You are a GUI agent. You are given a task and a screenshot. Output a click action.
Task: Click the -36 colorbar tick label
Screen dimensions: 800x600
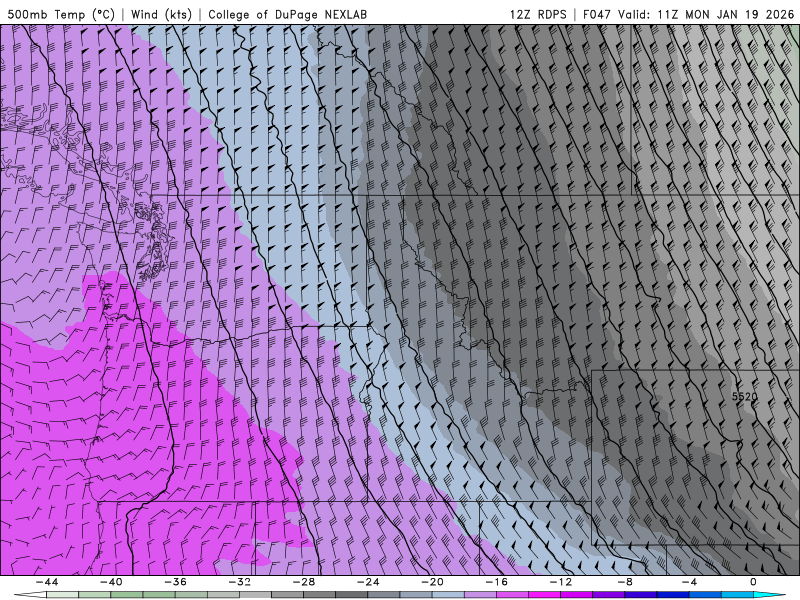point(176,582)
